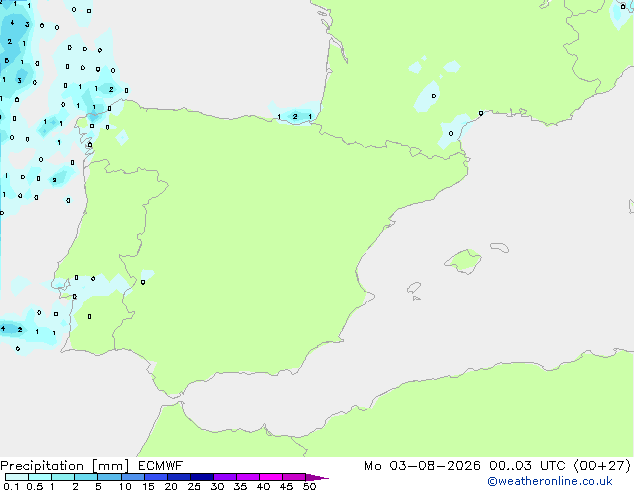Select the 2–5 mm cyan legend swatch
The image size is (634, 490).
(x=86, y=477)
